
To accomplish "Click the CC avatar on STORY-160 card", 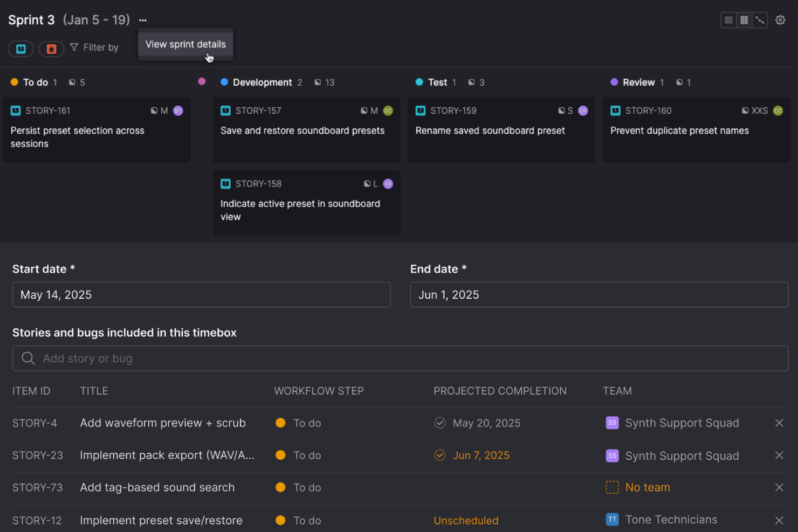I will pos(778,110).
